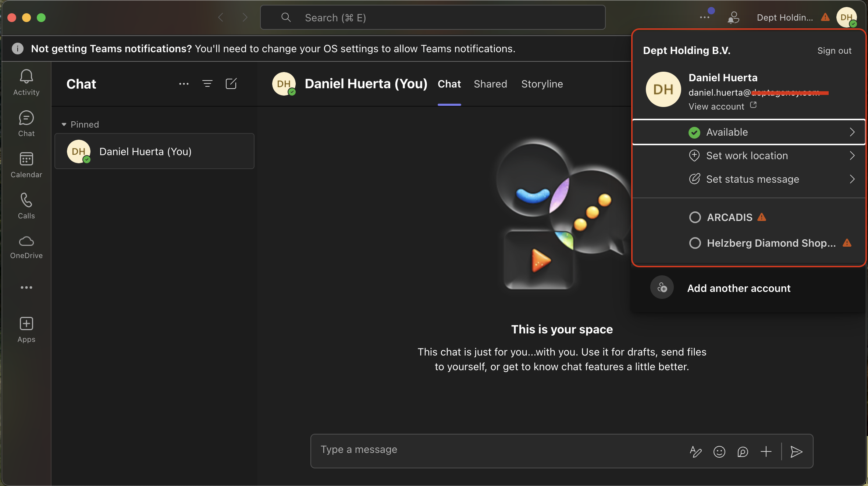Open the Chat icon in sidebar
The height and width of the screenshot is (486, 868).
pyautogui.click(x=26, y=124)
